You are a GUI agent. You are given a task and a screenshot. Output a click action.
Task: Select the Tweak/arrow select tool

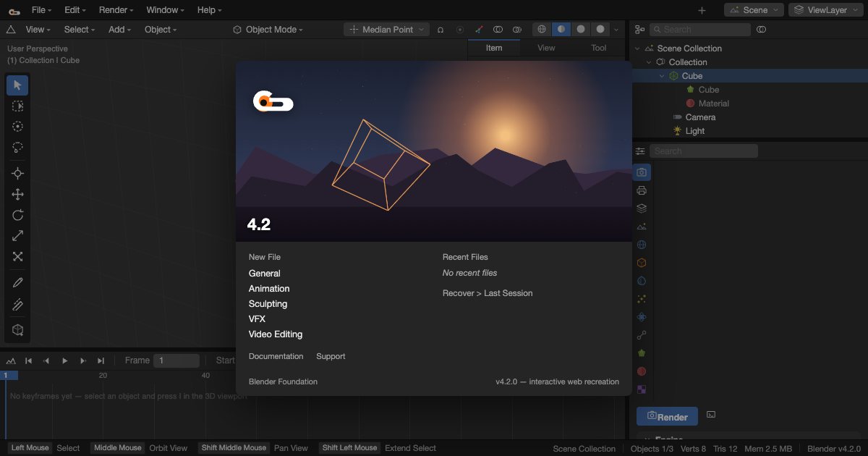(x=17, y=85)
